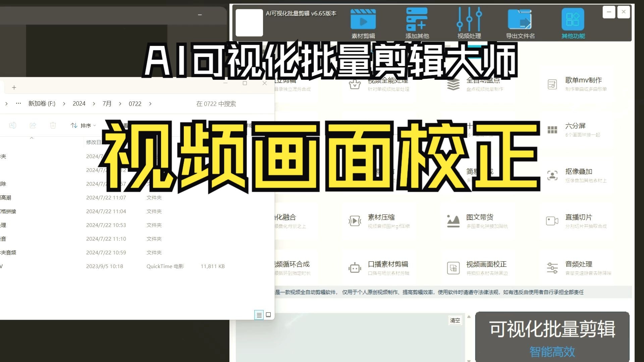Add a new tab in File Explorer

pos(14,87)
